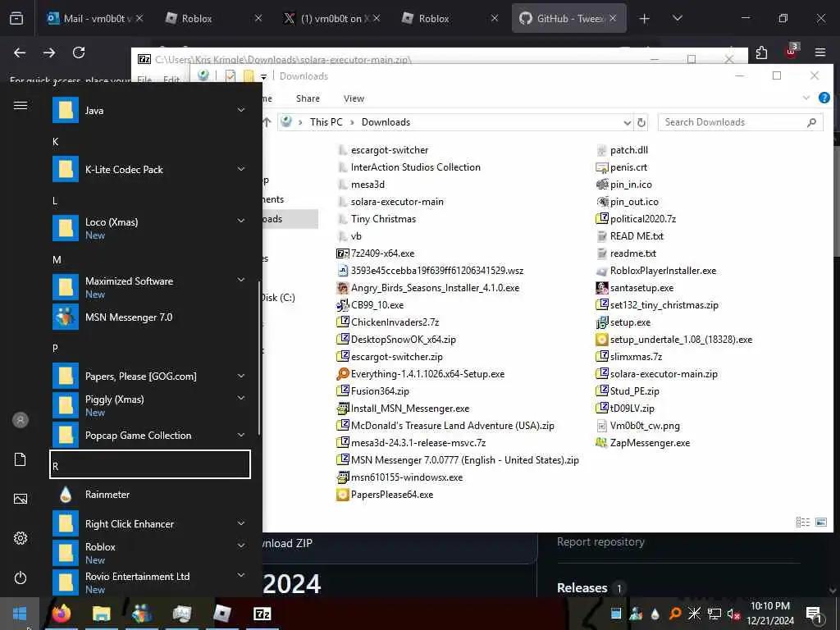This screenshot has width=840, height=630.
Task: Click browser Back arrow
Action: point(20,52)
